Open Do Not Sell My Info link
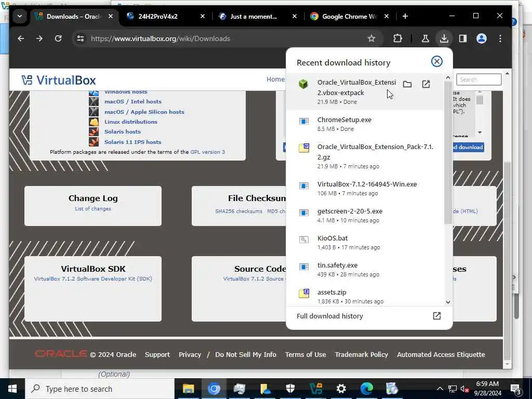 click(246, 354)
